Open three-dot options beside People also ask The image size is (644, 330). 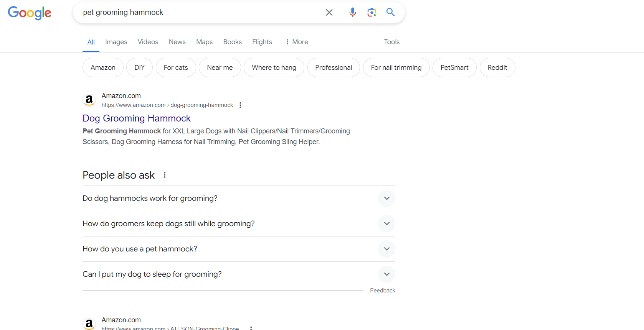coord(165,175)
